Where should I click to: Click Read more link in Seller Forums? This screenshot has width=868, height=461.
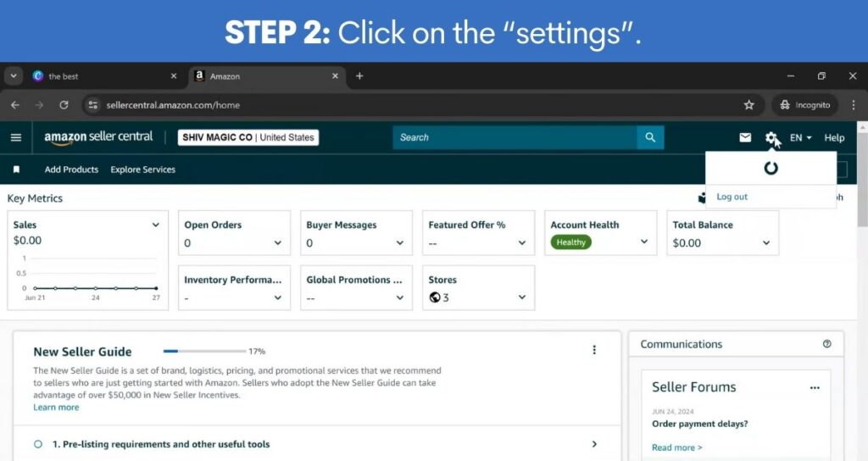coord(676,447)
